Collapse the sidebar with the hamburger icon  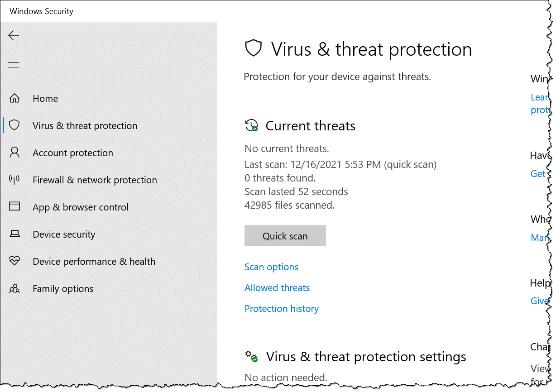[x=14, y=65]
